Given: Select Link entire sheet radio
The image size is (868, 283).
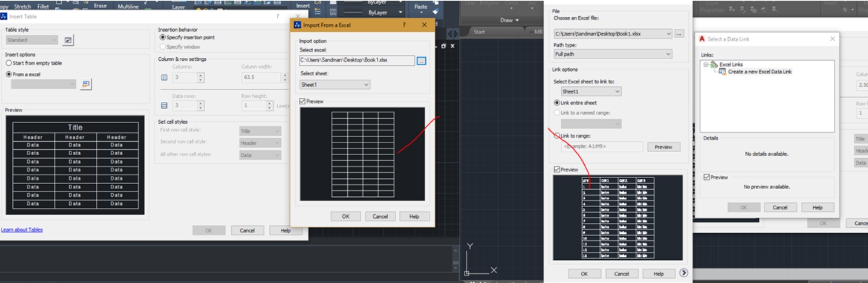Looking at the screenshot, I should (x=557, y=102).
